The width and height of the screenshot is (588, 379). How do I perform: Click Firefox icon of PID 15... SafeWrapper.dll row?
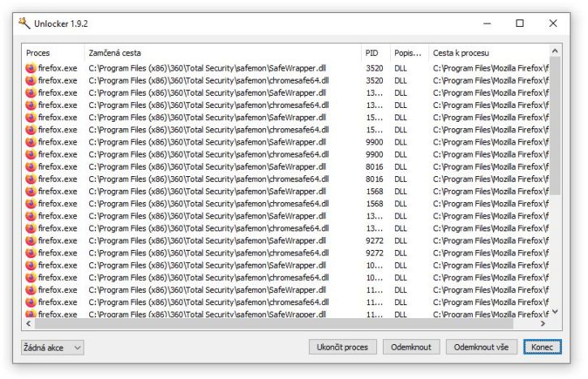(x=31, y=118)
